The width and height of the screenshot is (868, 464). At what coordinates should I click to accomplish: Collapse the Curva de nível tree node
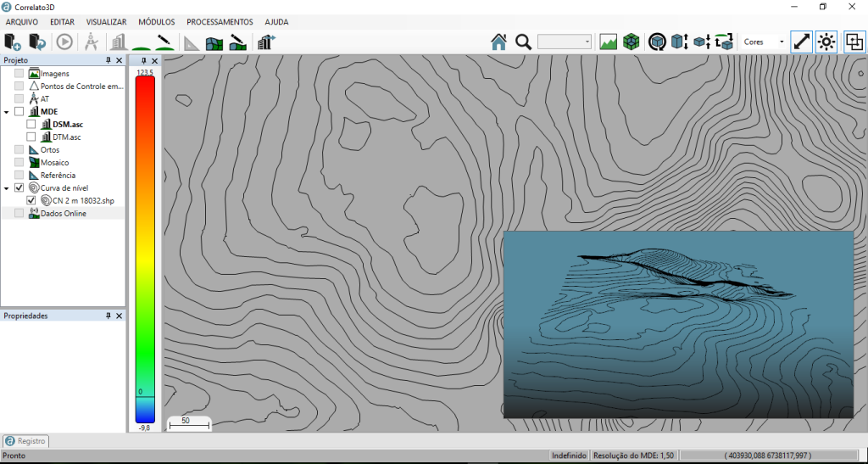7,188
